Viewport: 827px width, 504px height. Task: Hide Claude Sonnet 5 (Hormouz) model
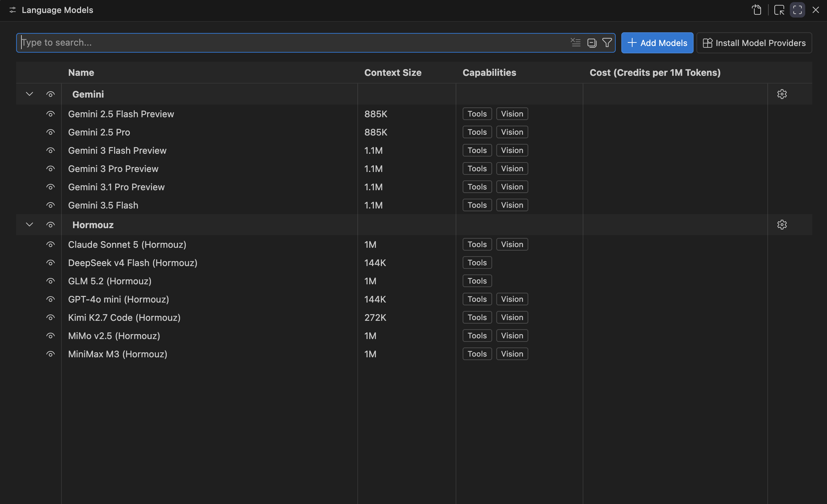pyautogui.click(x=51, y=244)
